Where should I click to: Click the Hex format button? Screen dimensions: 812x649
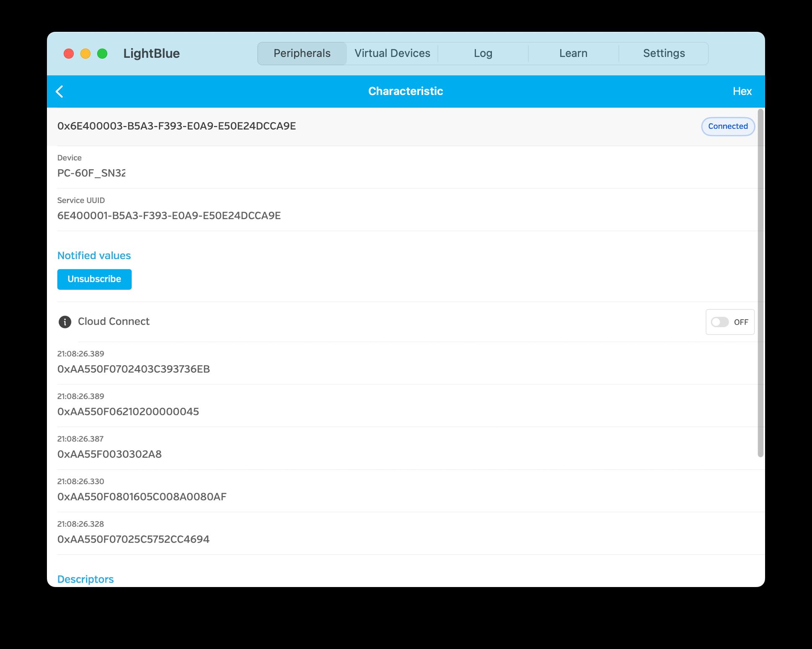742,91
